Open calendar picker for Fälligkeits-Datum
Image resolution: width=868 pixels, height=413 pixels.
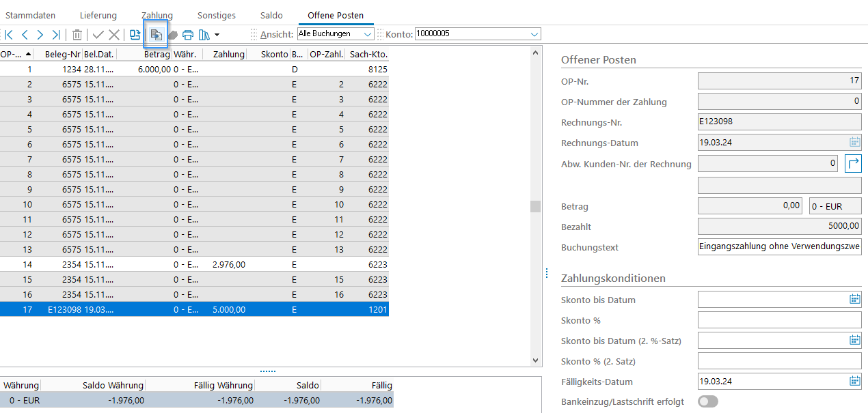[x=854, y=382]
